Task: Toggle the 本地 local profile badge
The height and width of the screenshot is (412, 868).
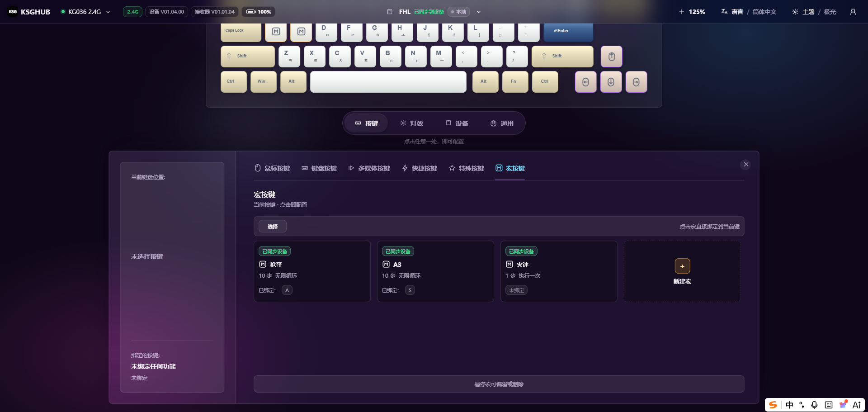Action: click(x=458, y=12)
